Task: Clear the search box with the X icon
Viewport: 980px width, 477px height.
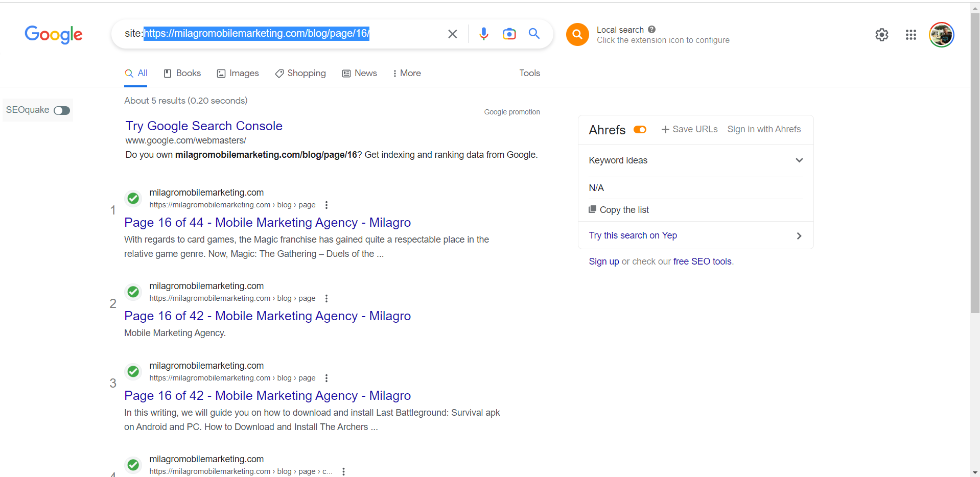Action: point(453,34)
